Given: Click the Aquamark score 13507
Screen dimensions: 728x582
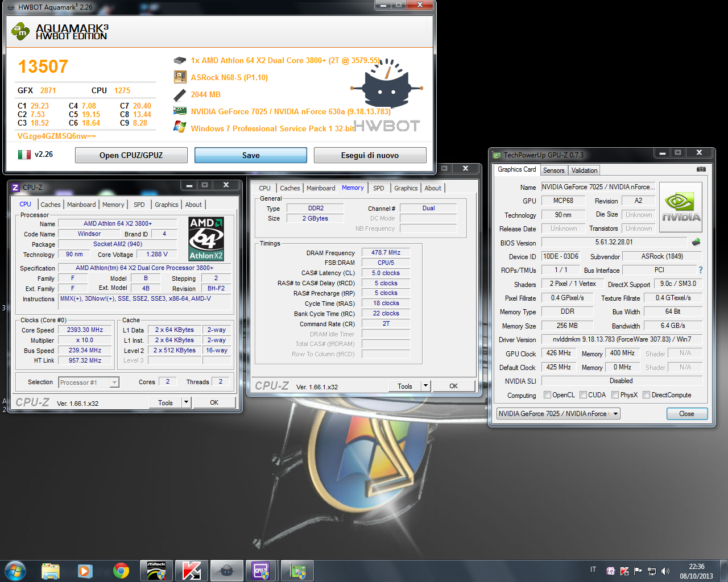Looking at the screenshot, I should [x=43, y=66].
